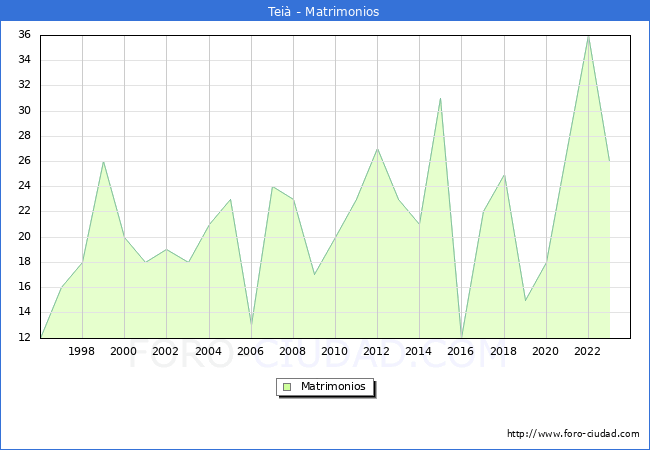Click the 34 y-axis value
650x450 pixels.
pos(24,60)
